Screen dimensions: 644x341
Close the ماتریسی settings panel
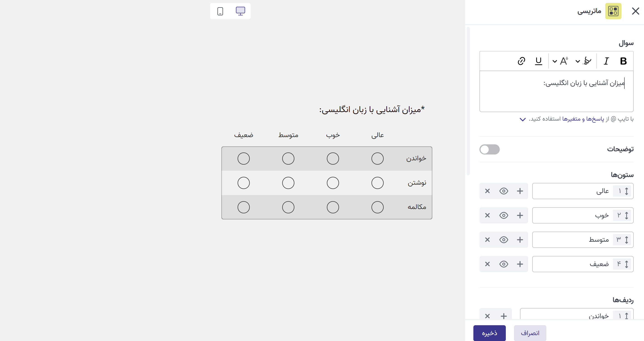635,11
